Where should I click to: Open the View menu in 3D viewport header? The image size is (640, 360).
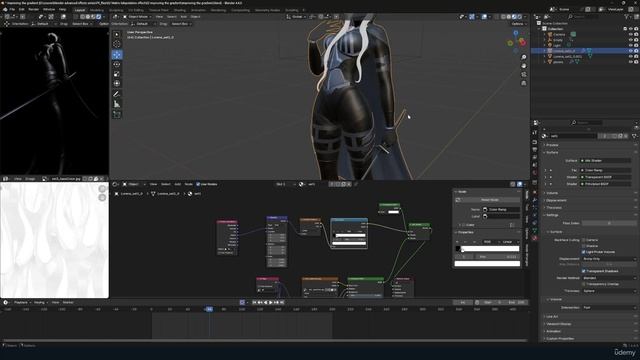(159, 17)
